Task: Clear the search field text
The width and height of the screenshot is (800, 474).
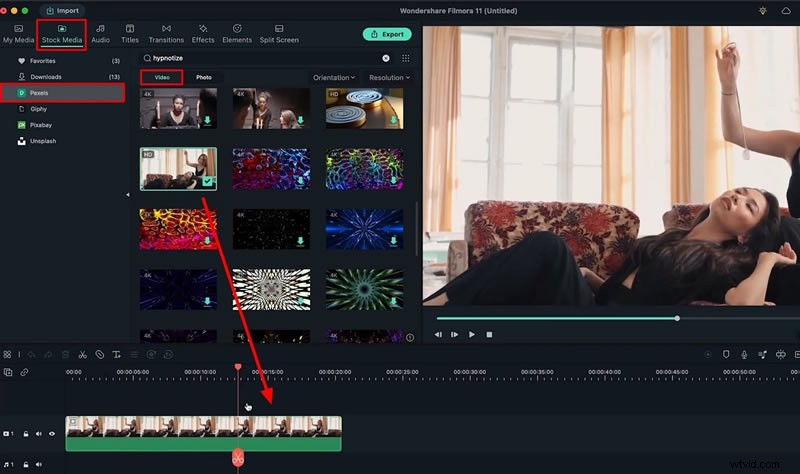Action: click(x=386, y=58)
